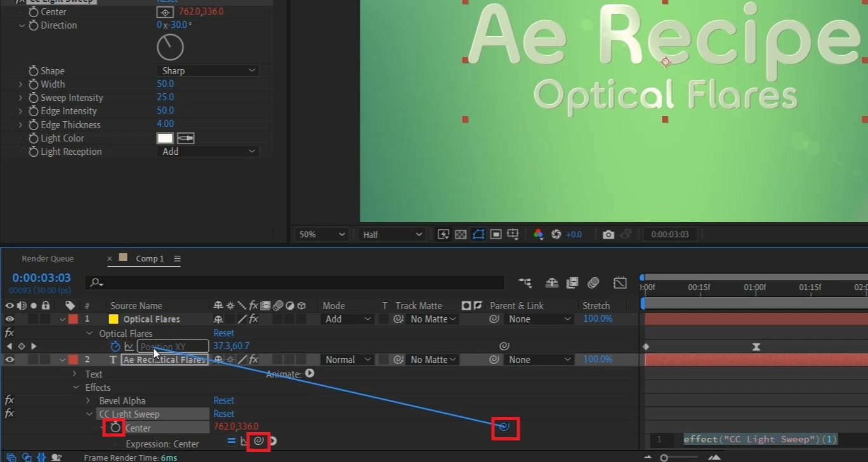The image size is (868, 462).
Task: Disable the Optical Flares effect fx switch
Action: point(10,333)
